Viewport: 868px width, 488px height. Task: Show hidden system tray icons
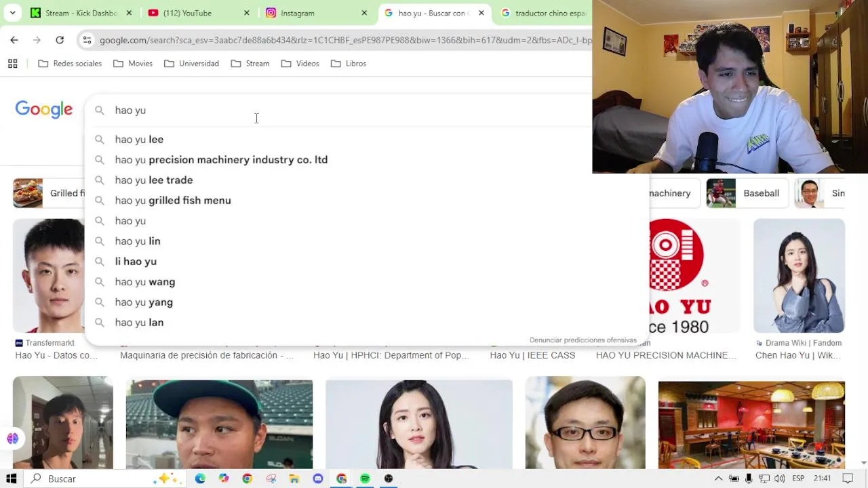(x=718, y=479)
